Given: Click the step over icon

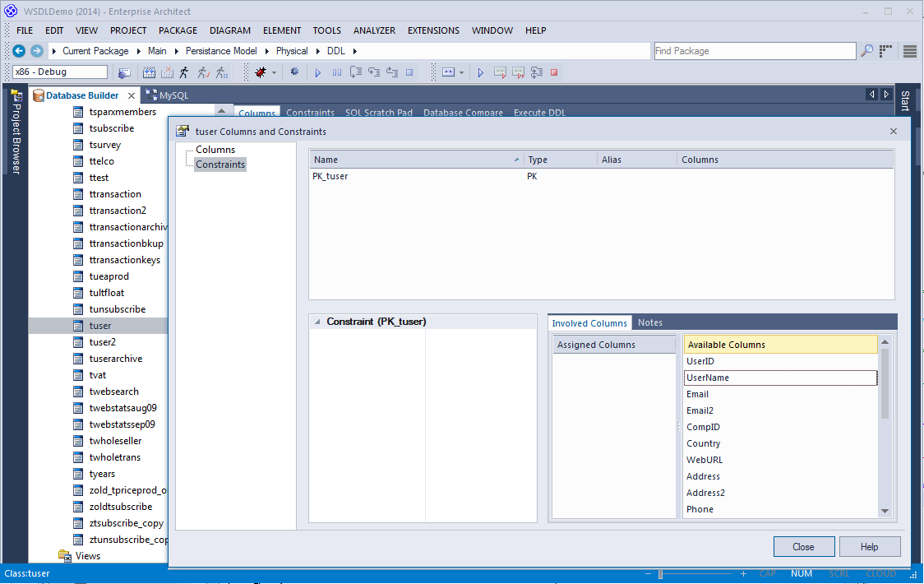Looking at the screenshot, I should (356, 72).
